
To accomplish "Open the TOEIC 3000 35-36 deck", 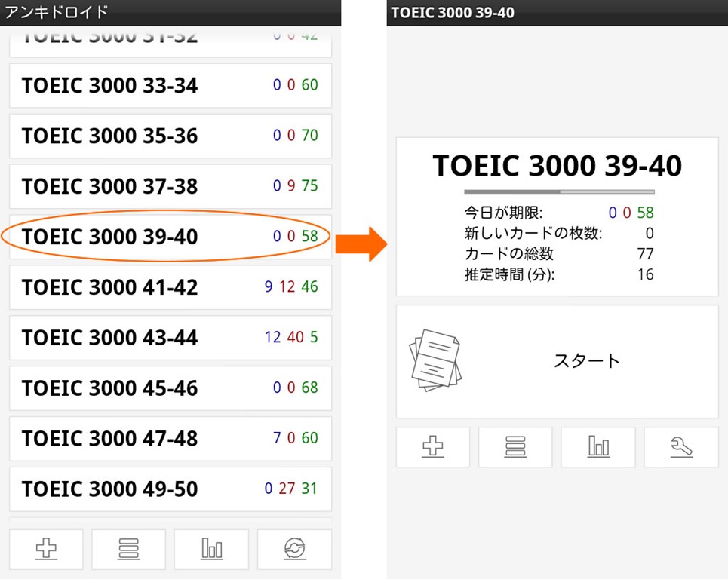I will click(x=170, y=136).
